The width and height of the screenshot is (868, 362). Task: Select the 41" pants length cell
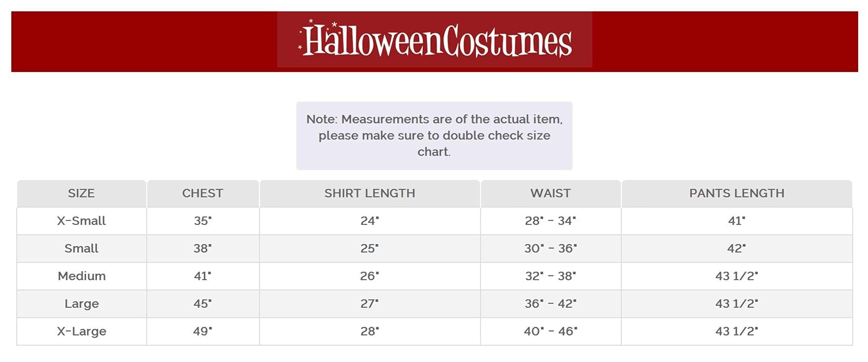tap(737, 221)
